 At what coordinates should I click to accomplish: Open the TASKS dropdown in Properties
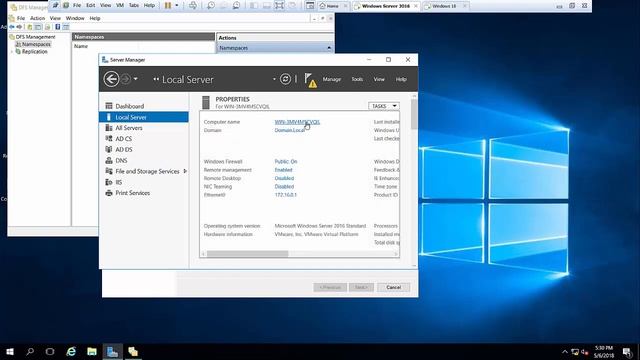point(383,106)
